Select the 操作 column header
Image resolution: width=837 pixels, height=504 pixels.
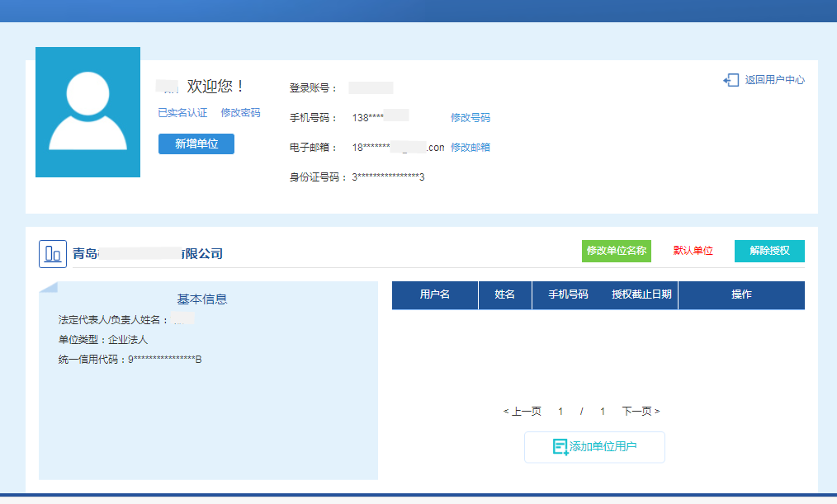741,294
